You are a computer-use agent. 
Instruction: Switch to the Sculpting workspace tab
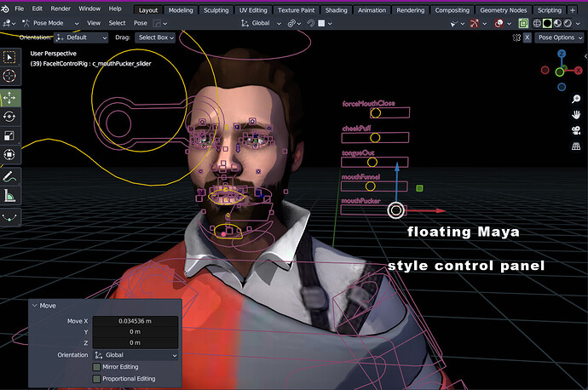216,10
